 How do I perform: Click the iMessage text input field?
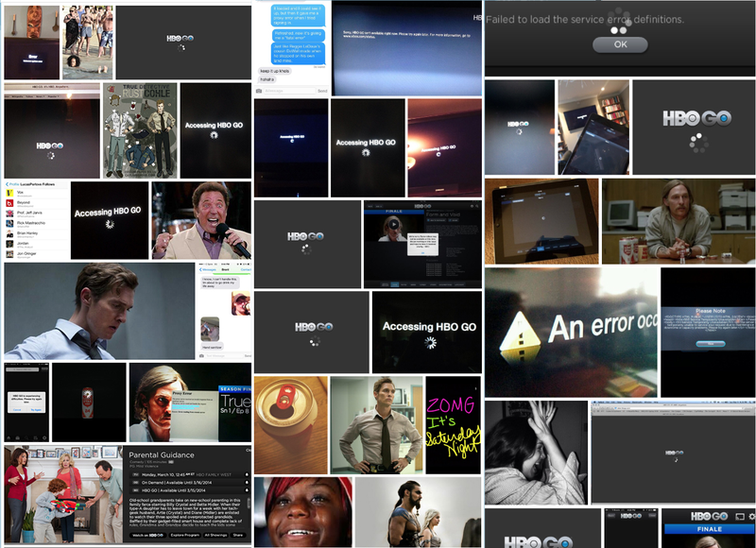(x=288, y=91)
